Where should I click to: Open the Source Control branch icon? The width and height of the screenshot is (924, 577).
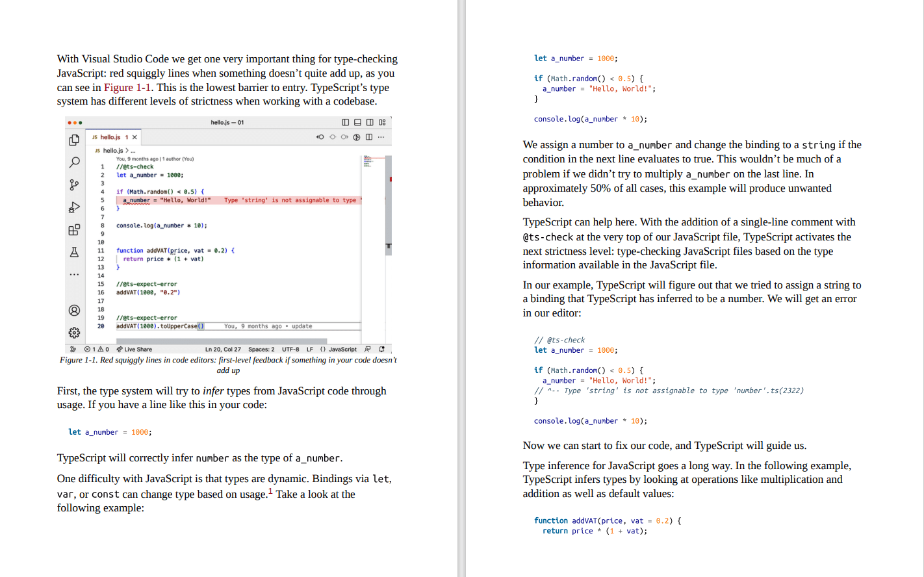[x=74, y=185]
